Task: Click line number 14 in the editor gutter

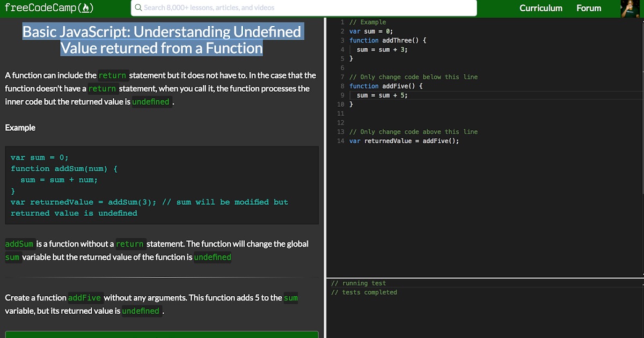Action: pyautogui.click(x=340, y=141)
